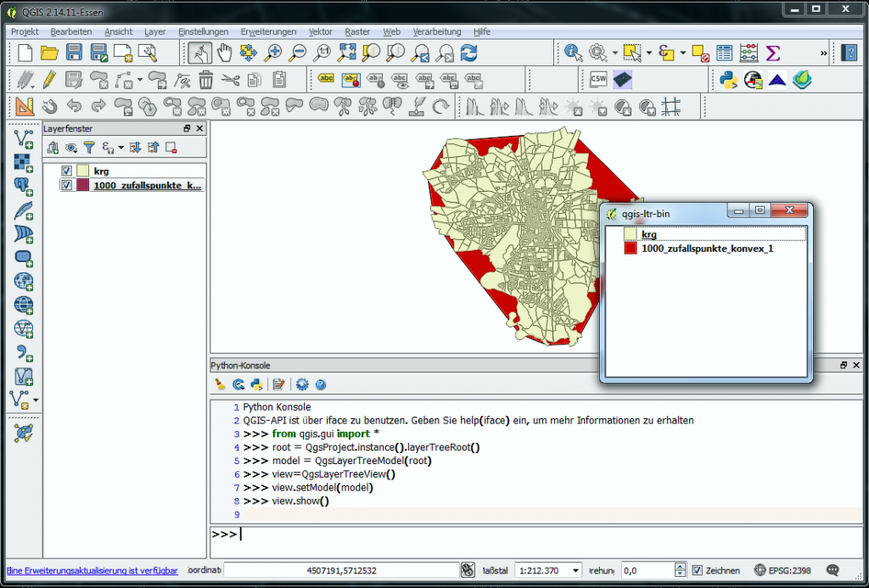Toggle the Zeichnen render checkbox
This screenshot has width=869, height=588.
(x=698, y=570)
